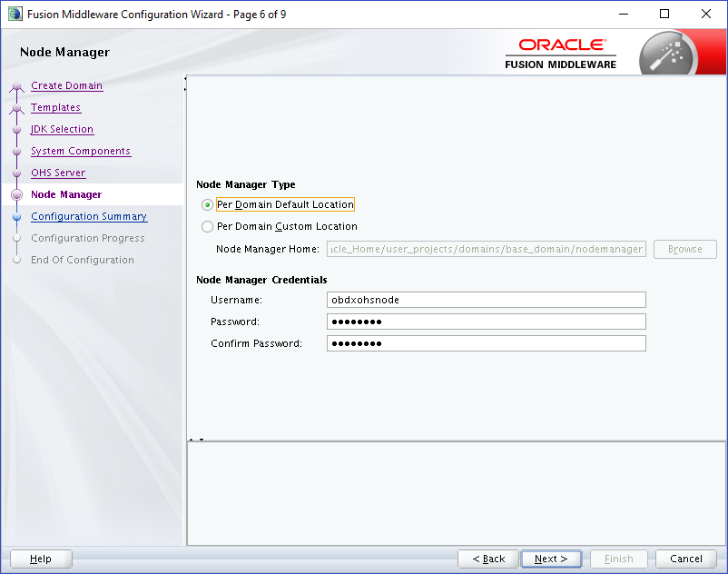Click the Configuration Summary step bullet icon

tap(16, 217)
